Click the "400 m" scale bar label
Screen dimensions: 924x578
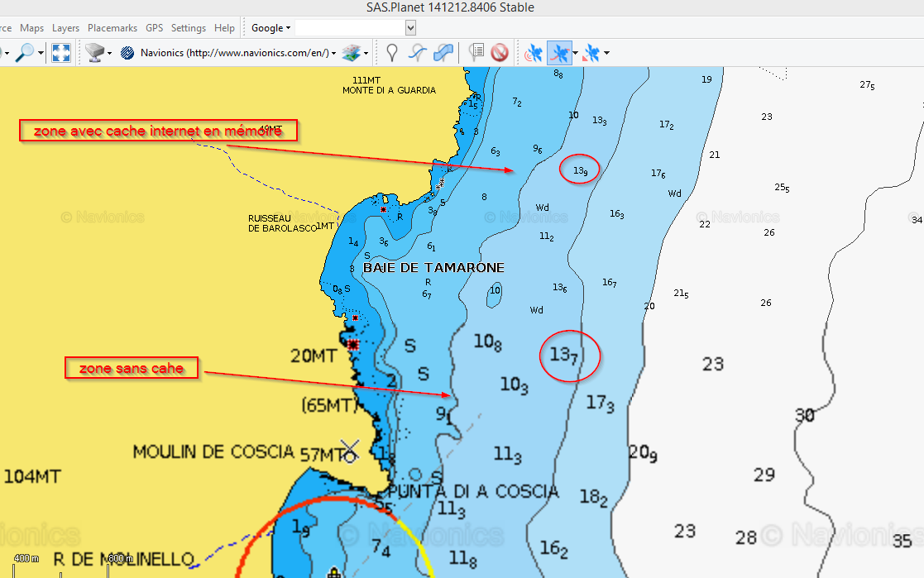click(x=26, y=558)
